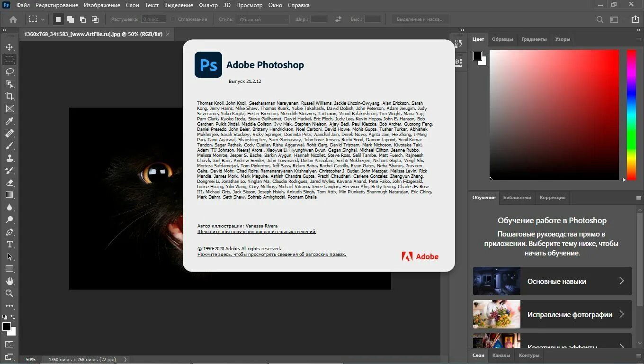Enable New Selection mode in options bar
The height and width of the screenshot is (364, 644).
[x=58, y=19]
